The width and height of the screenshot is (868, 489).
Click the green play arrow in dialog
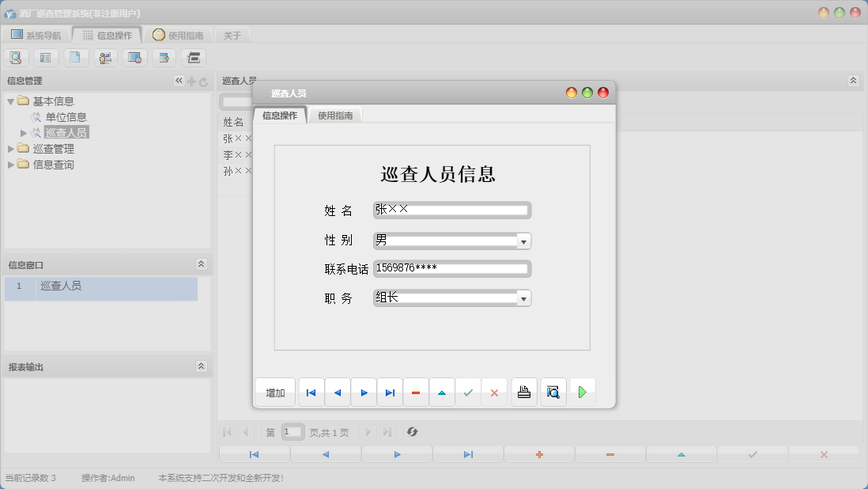pos(583,392)
